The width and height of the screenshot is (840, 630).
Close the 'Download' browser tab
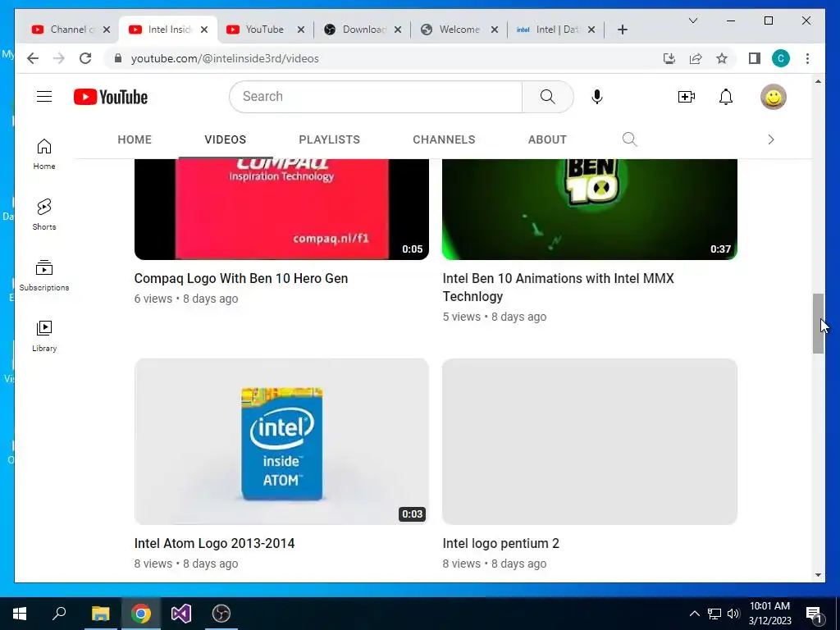398,30
